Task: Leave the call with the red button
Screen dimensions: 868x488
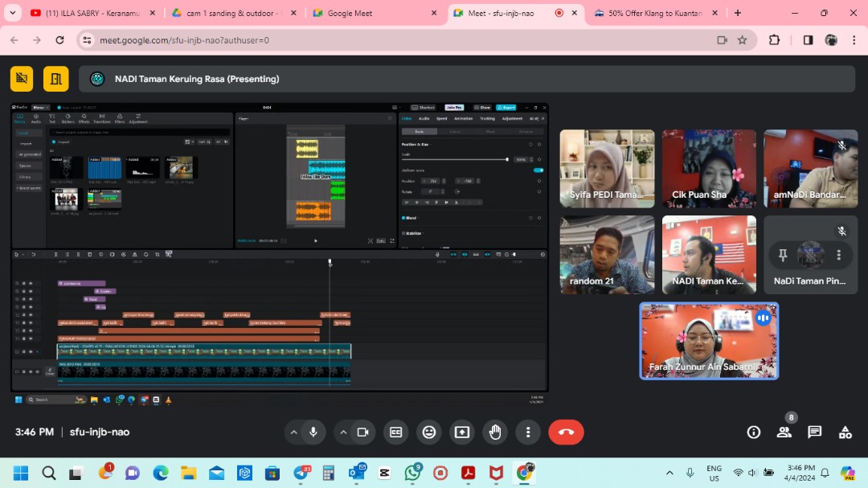Action: [566, 432]
